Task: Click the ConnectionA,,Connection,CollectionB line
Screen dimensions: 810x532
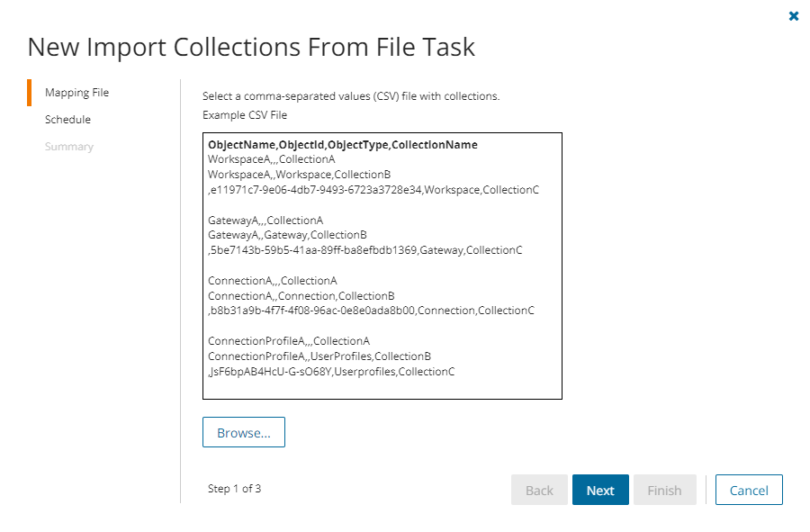Action: point(301,296)
